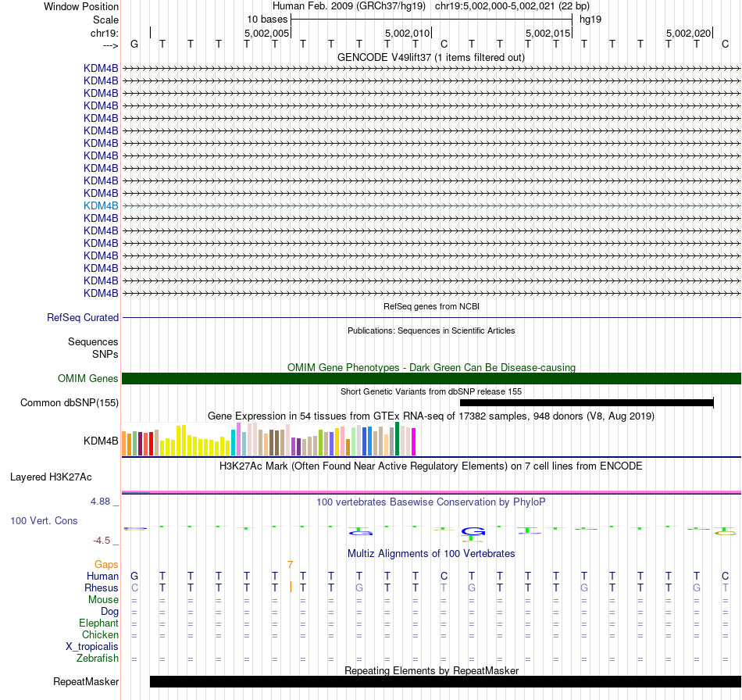Click the 4.88 PhyloP upper limit value
This screenshot has width=742, height=700.
tap(100, 502)
